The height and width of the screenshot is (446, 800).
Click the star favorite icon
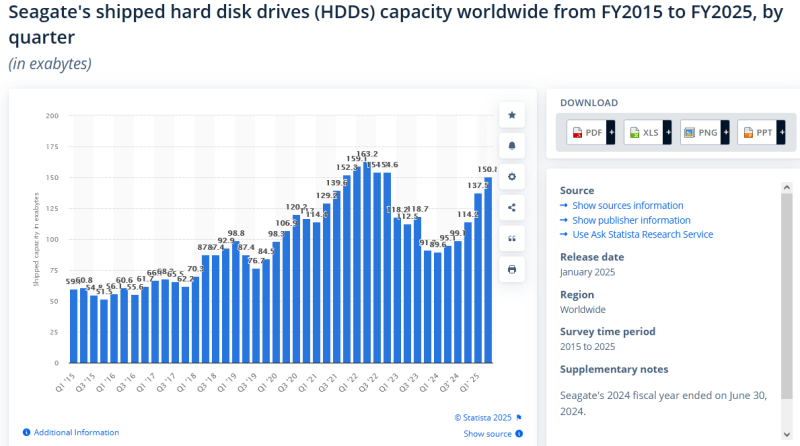pyautogui.click(x=512, y=115)
